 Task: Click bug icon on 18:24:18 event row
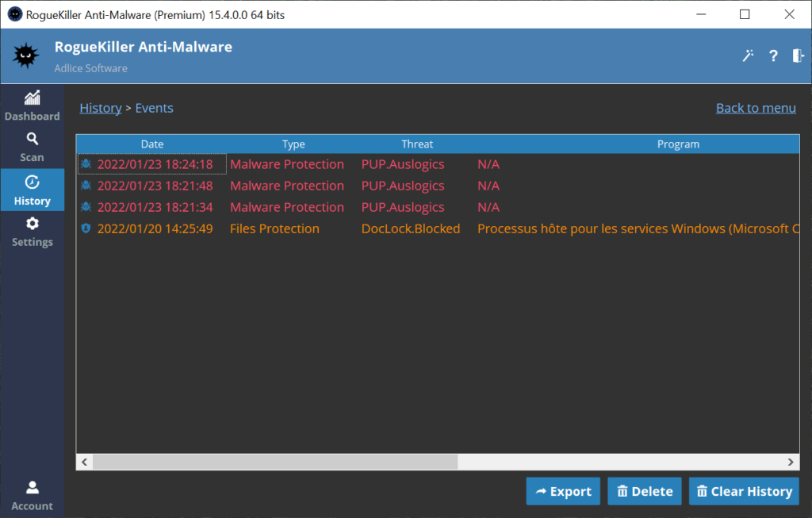(x=86, y=164)
